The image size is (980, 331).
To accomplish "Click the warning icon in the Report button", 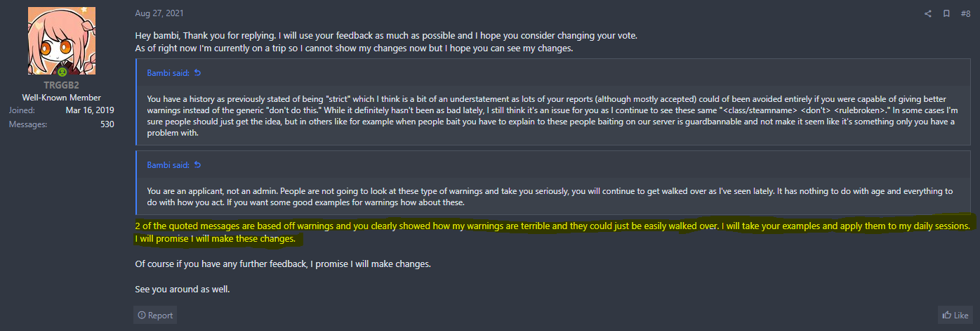I will (x=142, y=316).
